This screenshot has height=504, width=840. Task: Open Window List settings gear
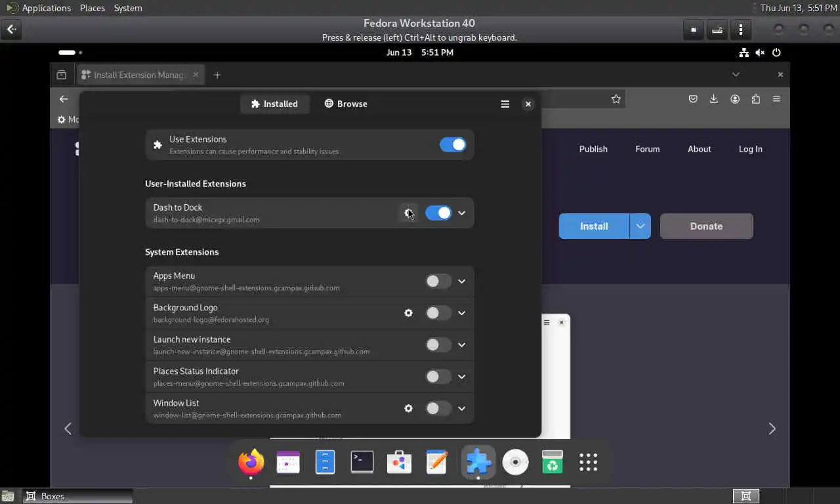408,408
